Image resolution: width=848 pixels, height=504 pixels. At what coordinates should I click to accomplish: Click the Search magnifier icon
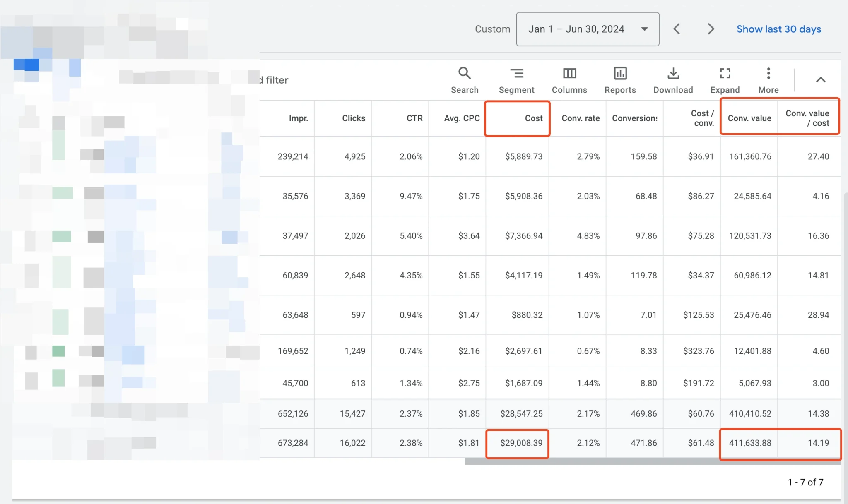click(x=464, y=74)
